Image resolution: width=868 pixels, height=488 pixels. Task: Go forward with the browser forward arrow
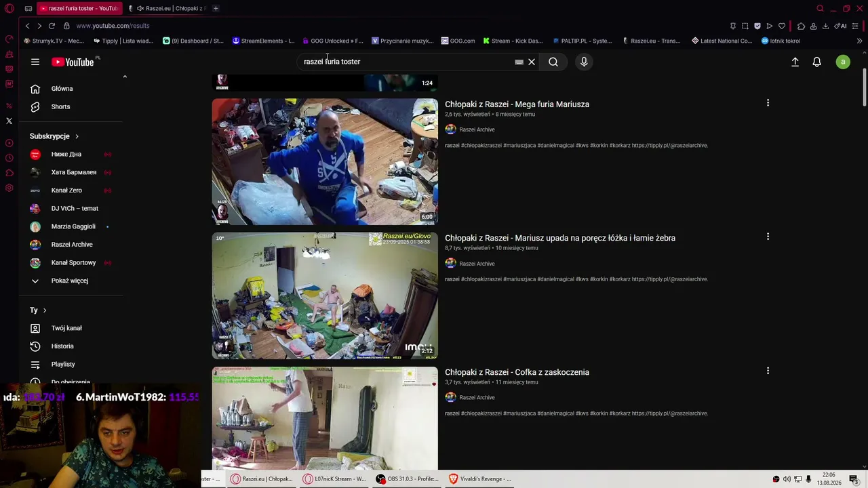point(39,26)
